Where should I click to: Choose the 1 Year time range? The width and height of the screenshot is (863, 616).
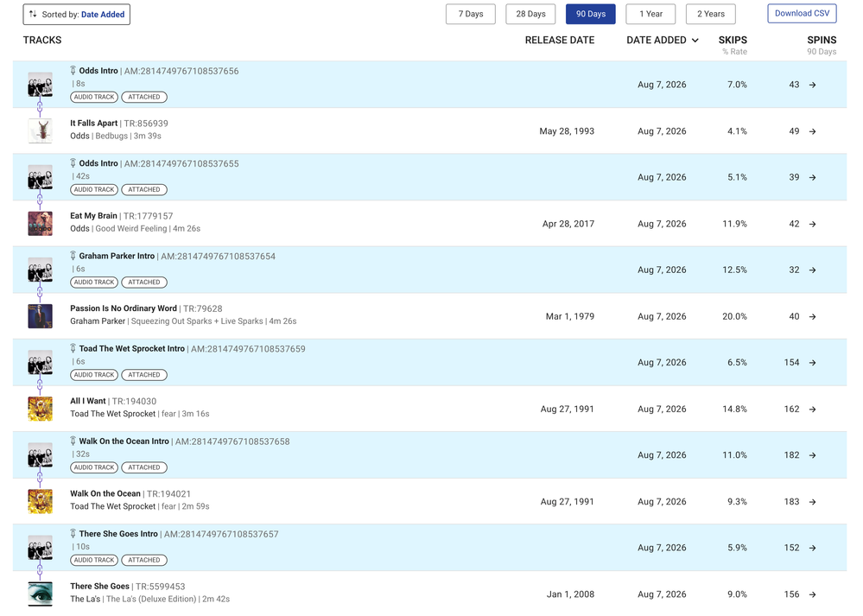pos(650,14)
